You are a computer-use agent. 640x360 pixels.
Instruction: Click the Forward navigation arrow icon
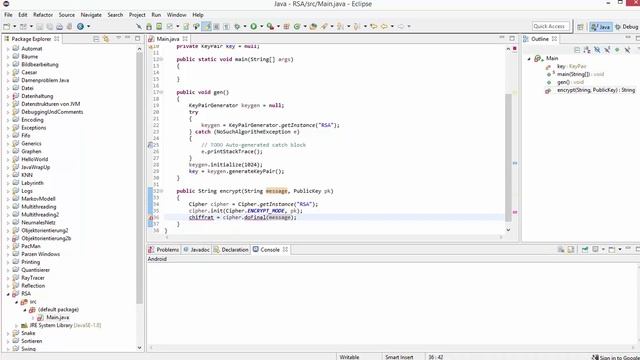coord(401,27)
